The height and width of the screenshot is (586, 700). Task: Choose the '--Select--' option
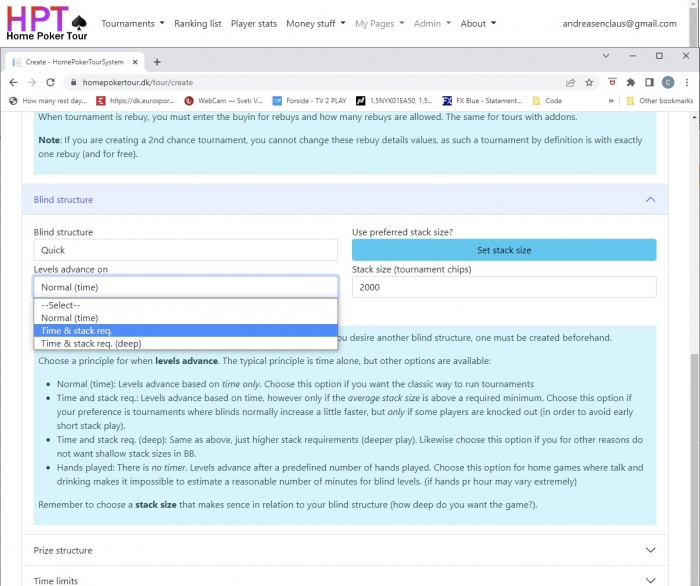(x=186, y=305)
